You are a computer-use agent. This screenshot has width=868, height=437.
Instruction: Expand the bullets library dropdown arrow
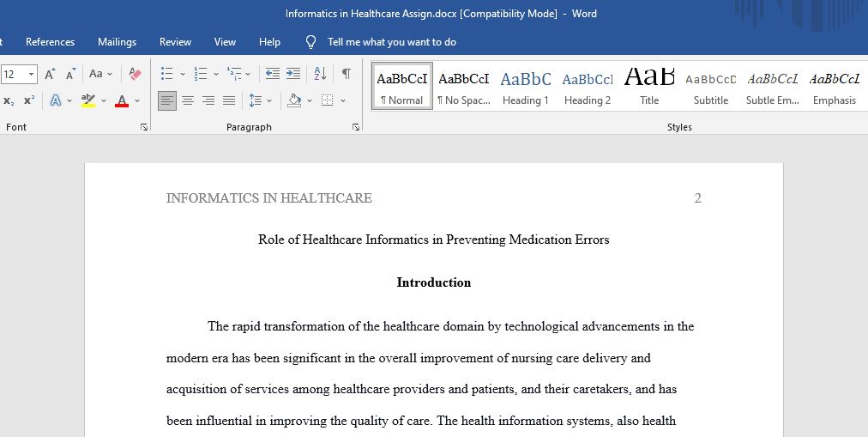point(183,74)
